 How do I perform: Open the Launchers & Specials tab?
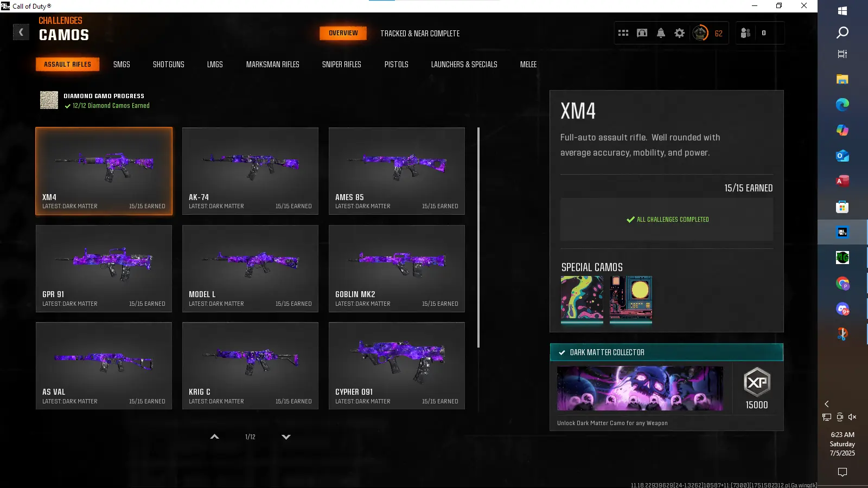[464, 65]
